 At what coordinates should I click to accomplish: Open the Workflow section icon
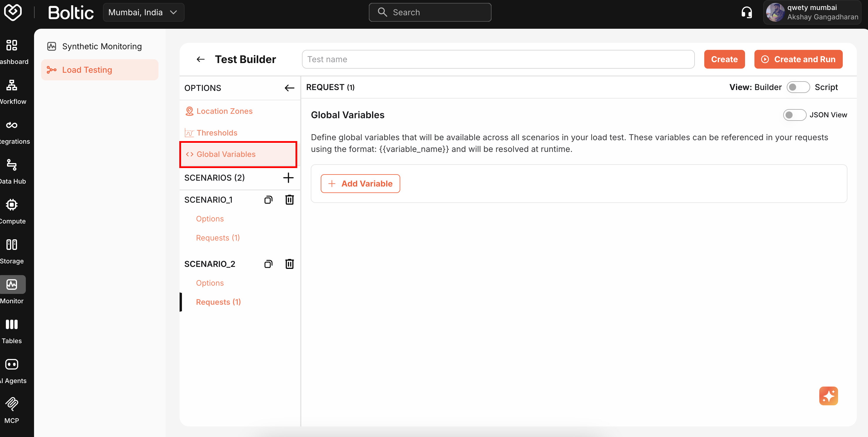(x=11, y=86)
